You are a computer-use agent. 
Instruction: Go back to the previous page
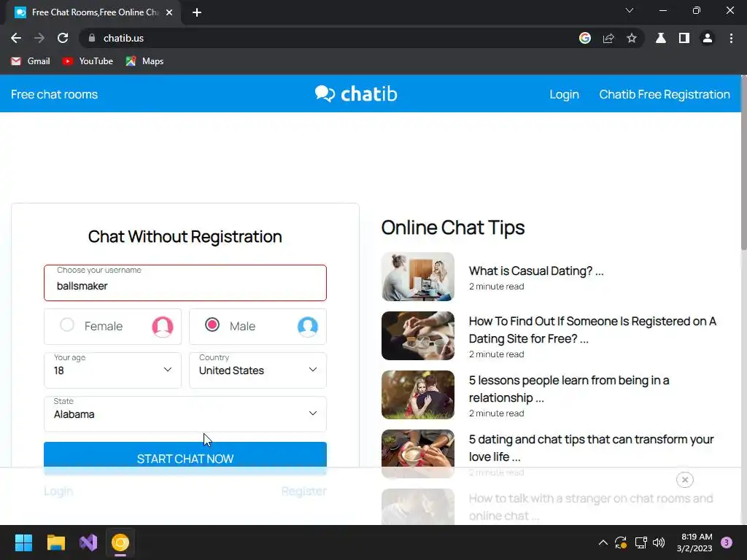point(16,38)
